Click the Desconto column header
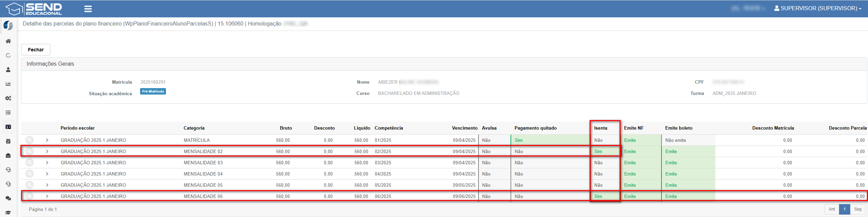This screenshot has height=217, width=868. pos(324,128)
